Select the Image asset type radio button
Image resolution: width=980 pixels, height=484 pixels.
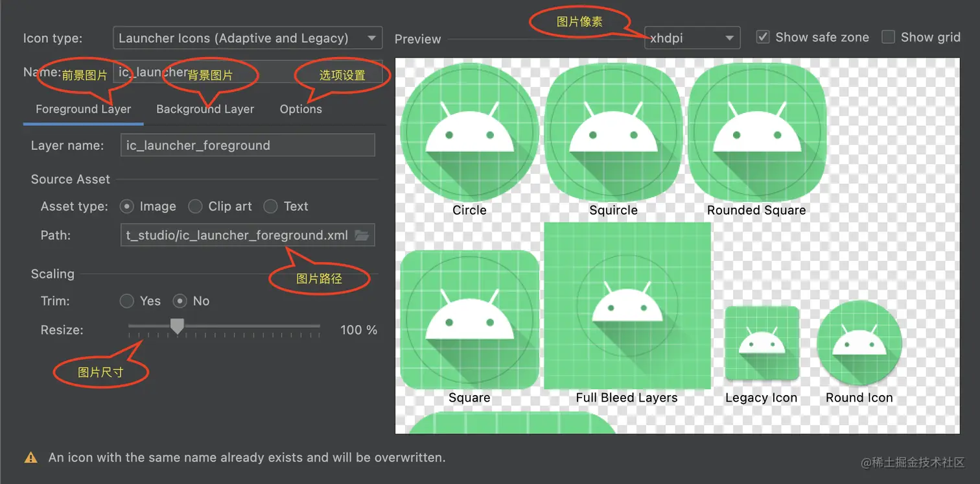[x=126, y=206]
